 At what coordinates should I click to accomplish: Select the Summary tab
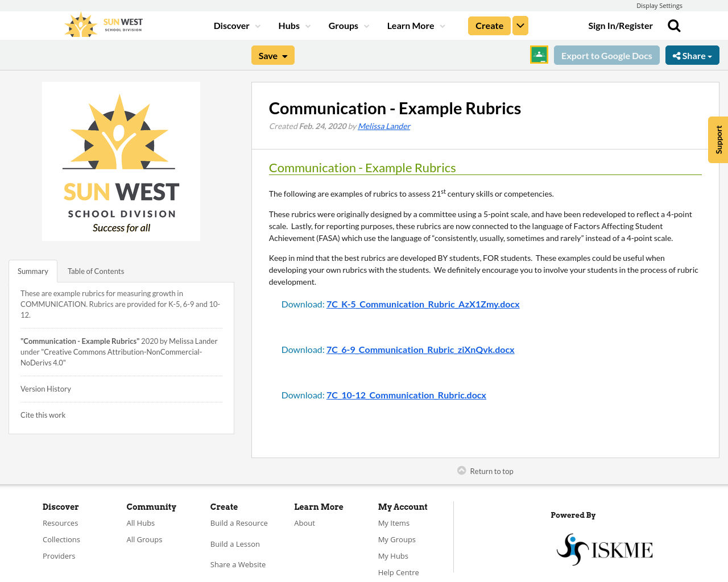pyautogui.click(x=32, y=270)
